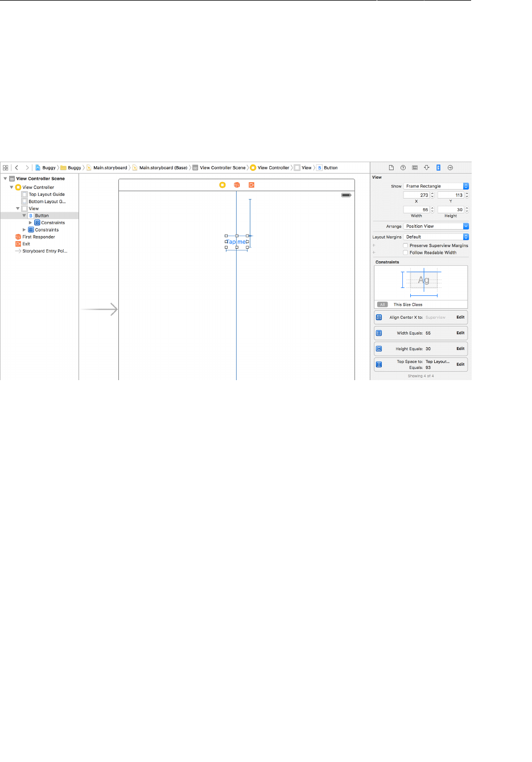Add variation for Follow Readable Width
Image resolution: width=532 pixels, height=762 pixels.
coord(374,253)
